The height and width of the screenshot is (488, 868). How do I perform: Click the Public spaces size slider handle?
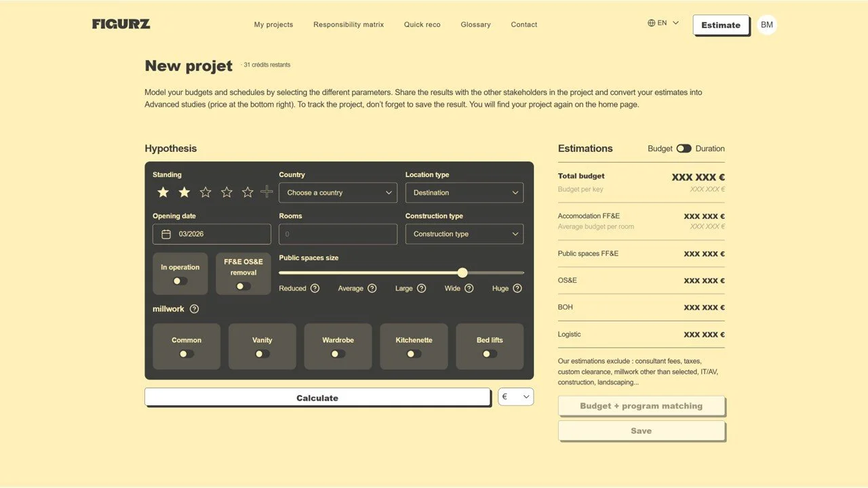coord(462,272)
